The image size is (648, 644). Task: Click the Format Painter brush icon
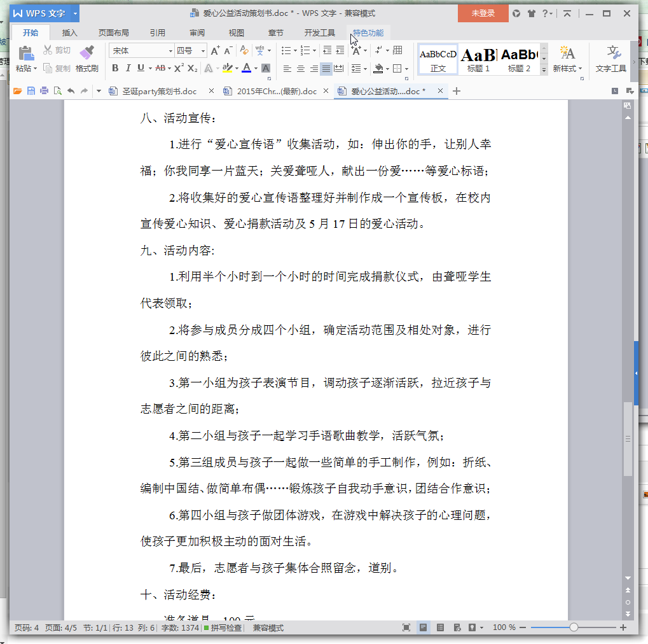pyautogui.click(x=86, y=53)
